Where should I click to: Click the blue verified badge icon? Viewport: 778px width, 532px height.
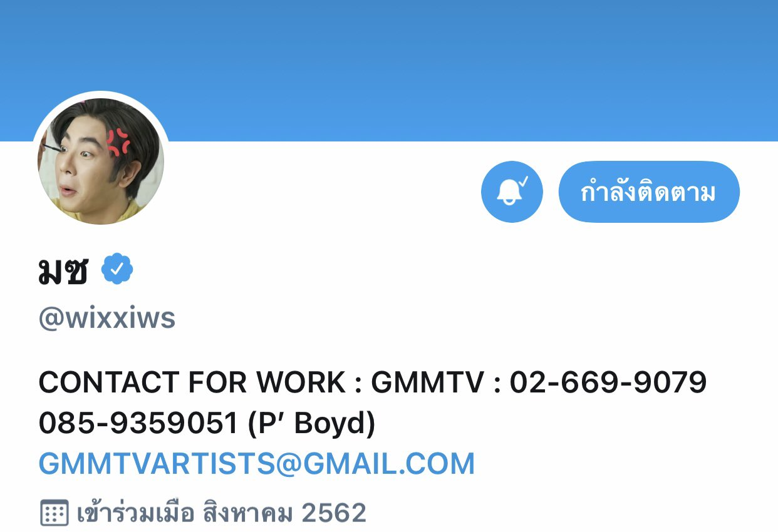(x=117, y=269)
